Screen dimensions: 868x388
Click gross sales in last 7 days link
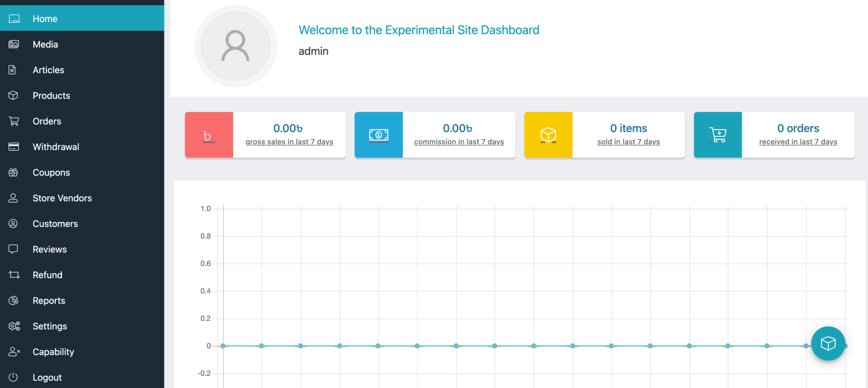pyautogui.click(x=289, y=142)
